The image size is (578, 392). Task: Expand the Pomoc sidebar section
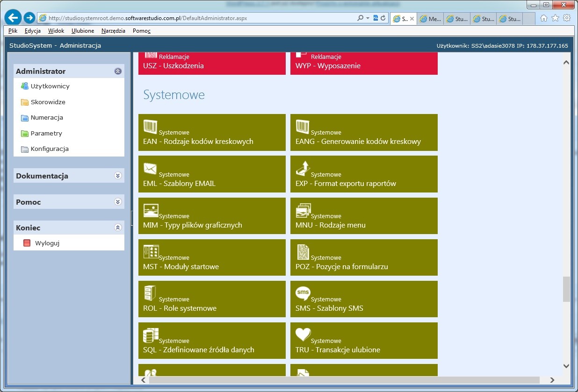point(118,202)
